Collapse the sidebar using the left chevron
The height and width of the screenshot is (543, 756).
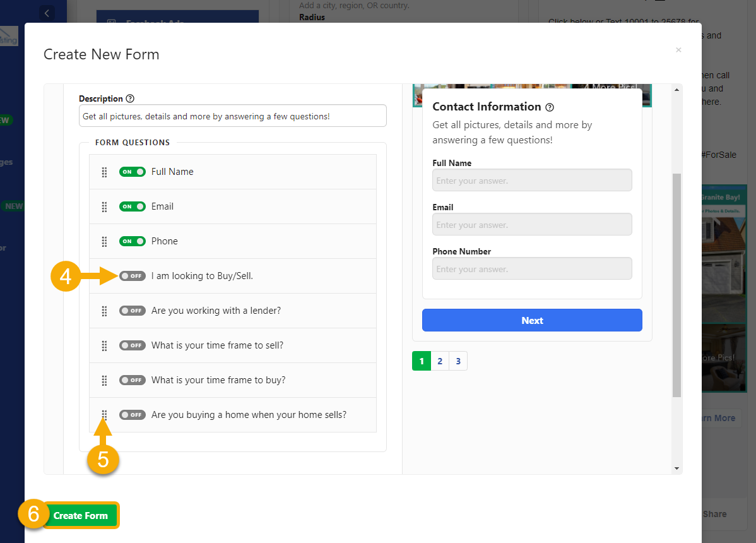point(47,13)
